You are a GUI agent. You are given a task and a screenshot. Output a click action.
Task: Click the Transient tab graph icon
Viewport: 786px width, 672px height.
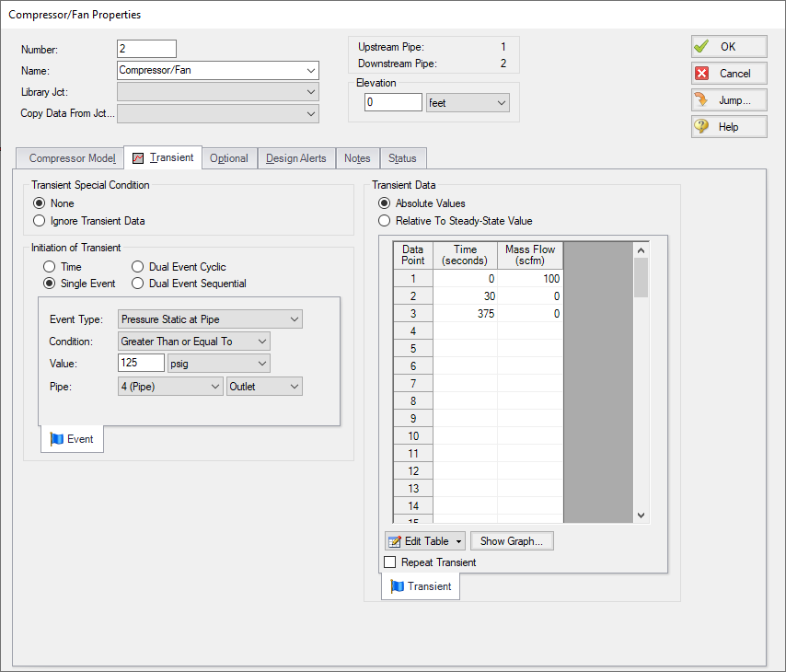[138, 158]
